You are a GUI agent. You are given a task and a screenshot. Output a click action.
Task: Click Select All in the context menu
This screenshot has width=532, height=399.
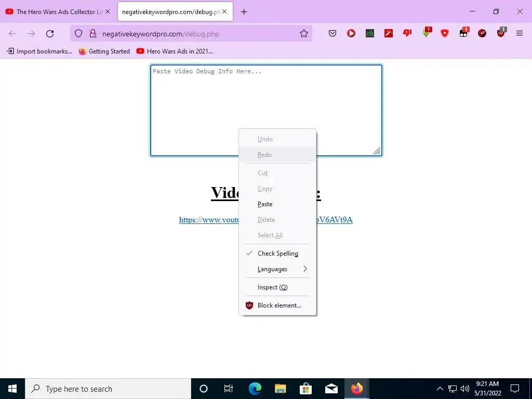(277, 235)
